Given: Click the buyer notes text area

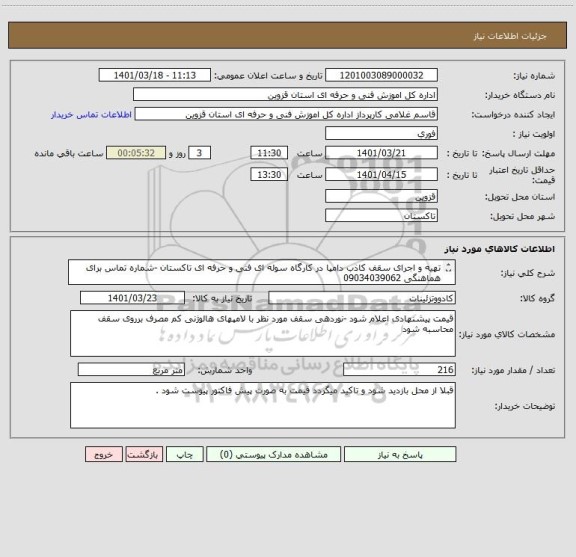Looking at the screenshot, I should [263, 405].
